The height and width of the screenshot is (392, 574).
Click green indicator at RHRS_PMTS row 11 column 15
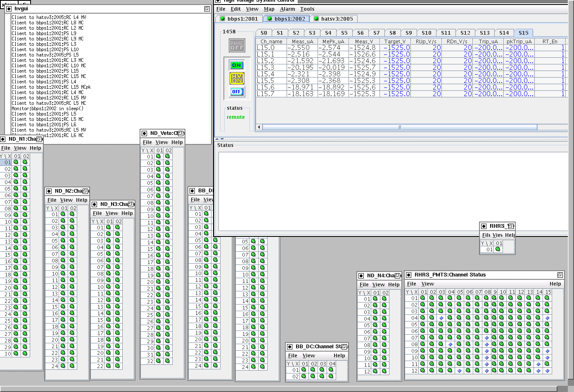(547, 364)
